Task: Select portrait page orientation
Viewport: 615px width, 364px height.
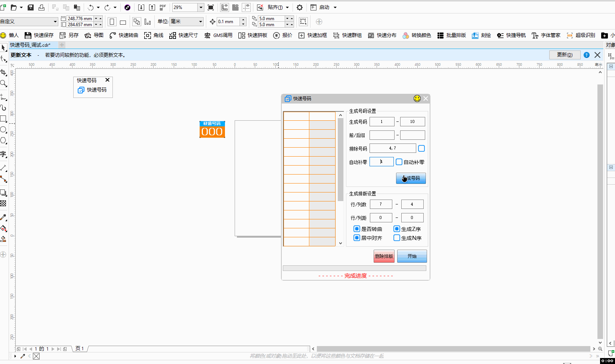Action: (112, 22)
